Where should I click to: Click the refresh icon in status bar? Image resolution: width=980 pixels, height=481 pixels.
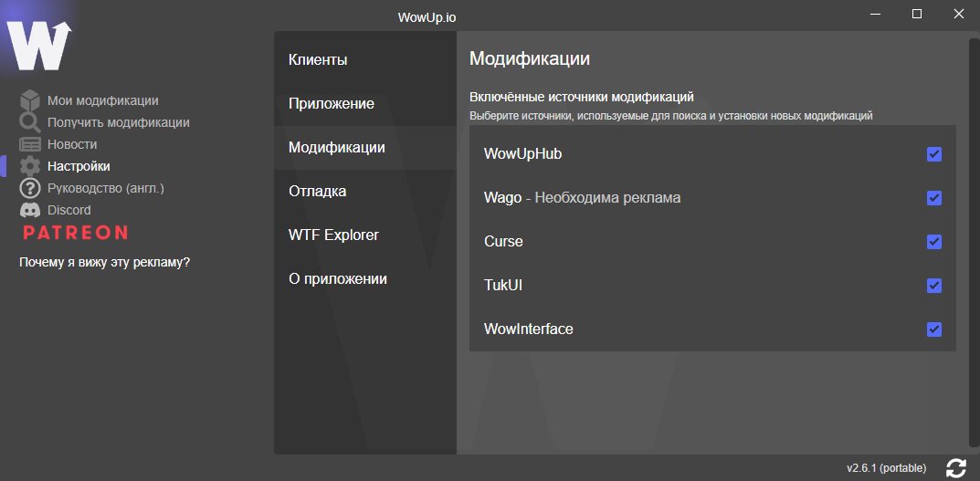point(956,468)
